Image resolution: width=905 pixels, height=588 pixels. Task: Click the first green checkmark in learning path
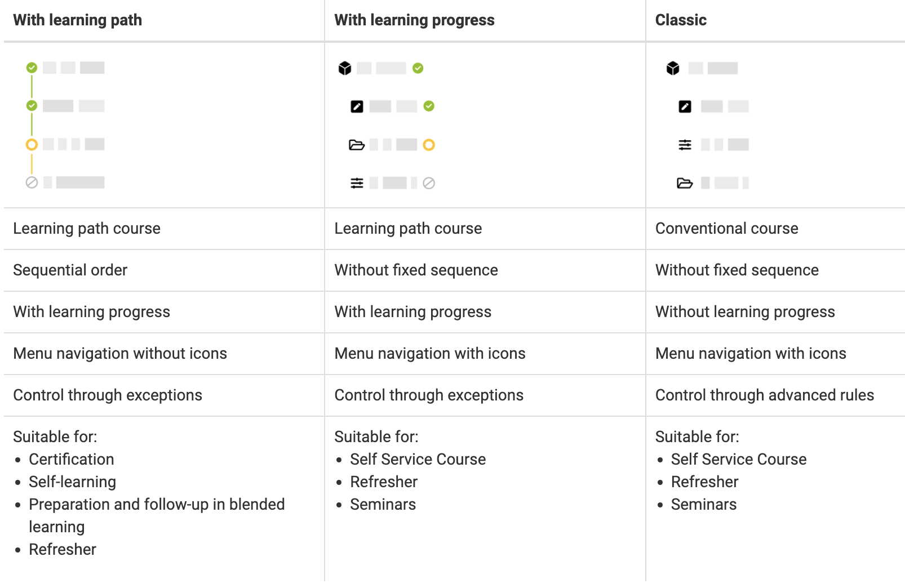tap(32, 68)
